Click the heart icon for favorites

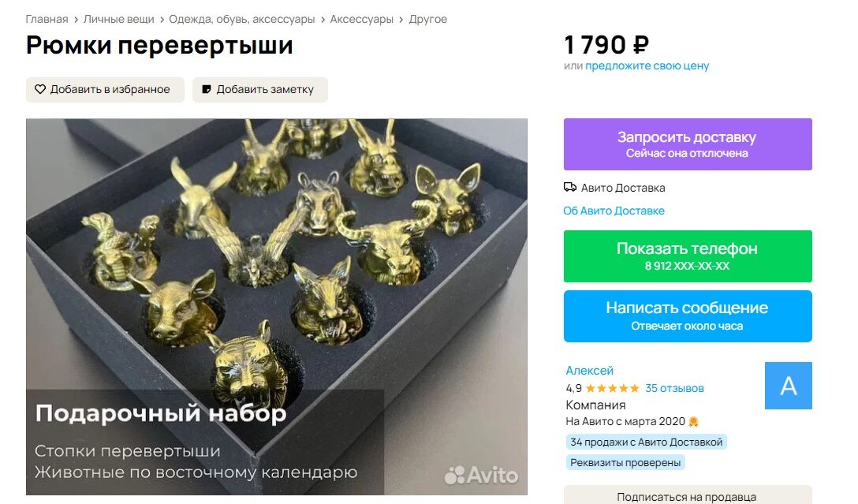40,89
